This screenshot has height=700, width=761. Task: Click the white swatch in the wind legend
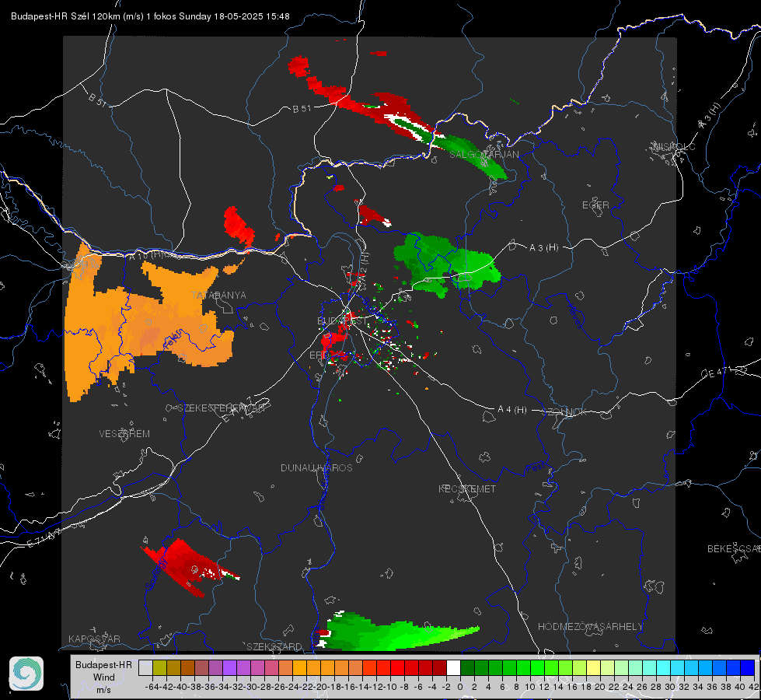[453, 667]
